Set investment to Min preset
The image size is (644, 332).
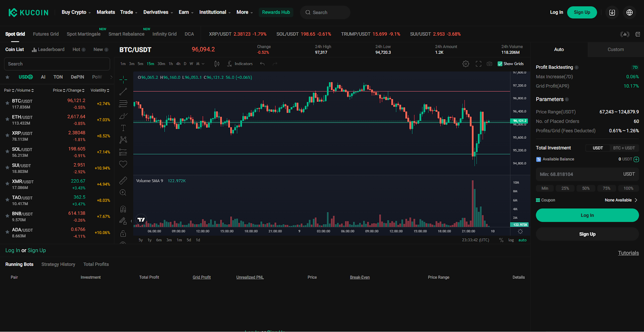click(x=545, y=188)
